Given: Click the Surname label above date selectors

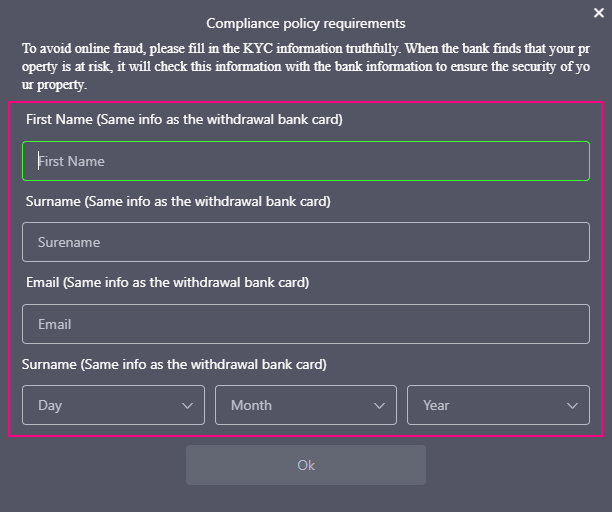Looking at the screenshot, I should tap(174, 364).
